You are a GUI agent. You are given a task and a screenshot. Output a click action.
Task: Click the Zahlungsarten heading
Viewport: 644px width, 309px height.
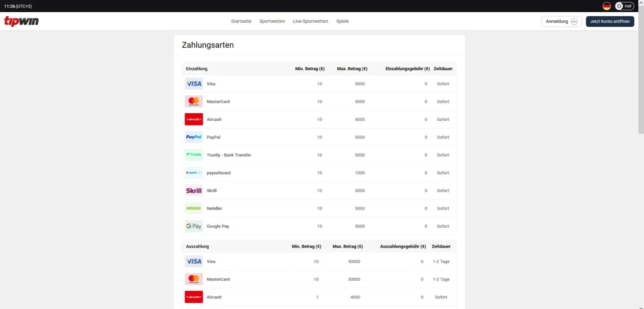[208, 45]
